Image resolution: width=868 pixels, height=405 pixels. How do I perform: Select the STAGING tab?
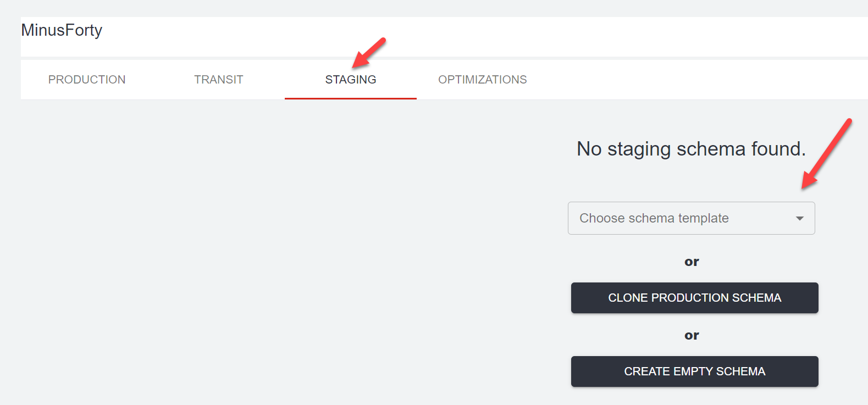[x=351, y=80]
